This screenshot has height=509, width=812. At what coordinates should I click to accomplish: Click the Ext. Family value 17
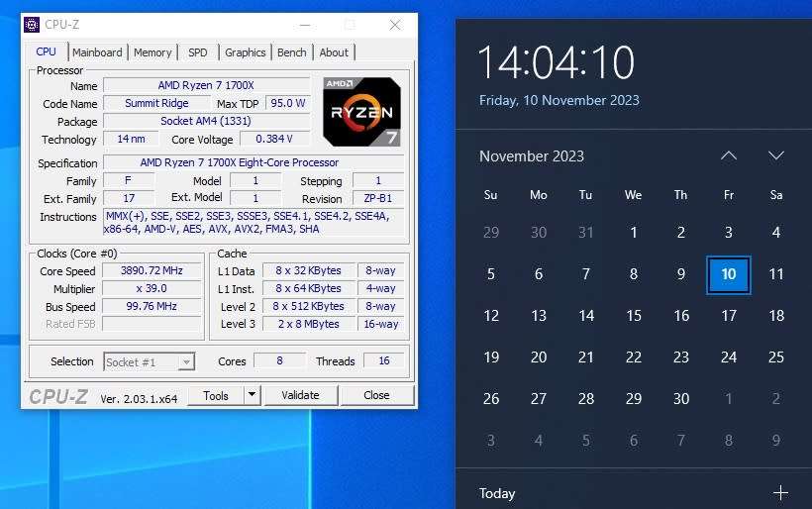click(x=129, y=198)
